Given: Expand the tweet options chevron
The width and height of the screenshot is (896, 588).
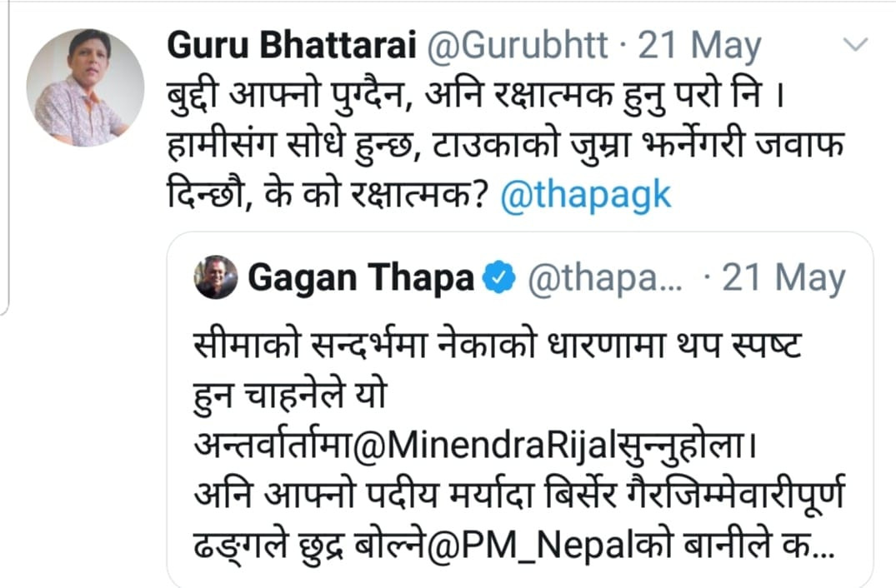Looking at the screenshot, I should (x=856, y=43).
